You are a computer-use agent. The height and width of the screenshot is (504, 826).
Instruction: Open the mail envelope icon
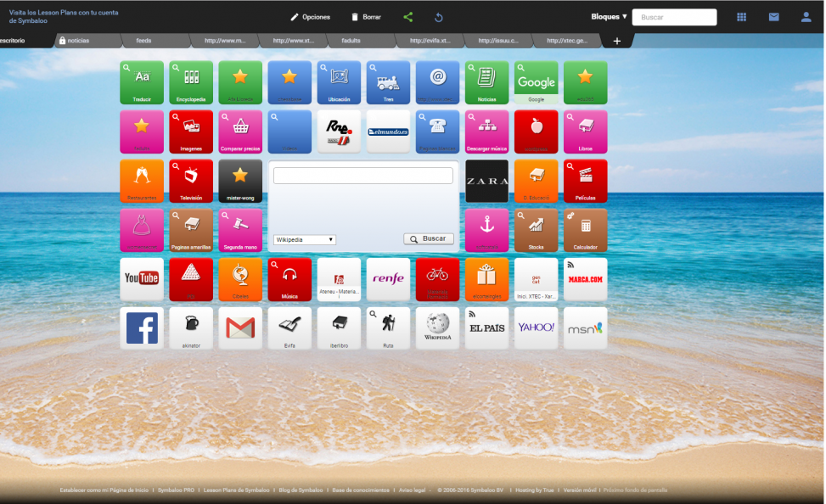pyautogui.click(x=773, y=17)
